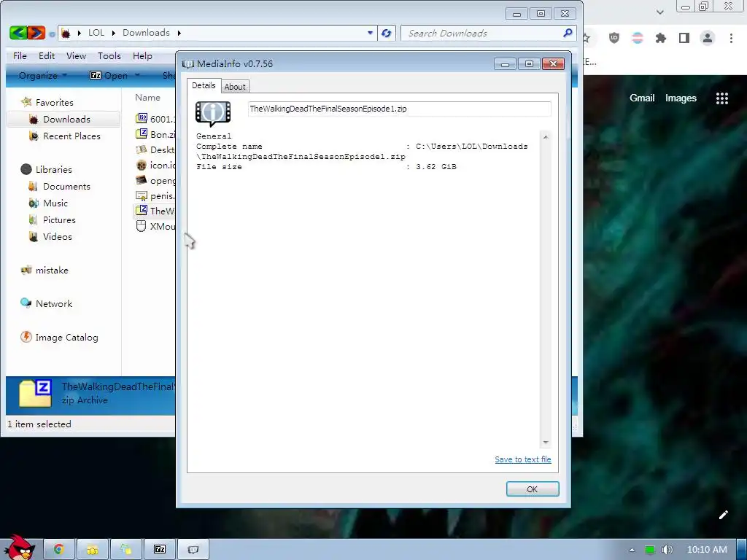Click the search magnifier icon in Explorer
Image resolution: width=747 pixels, height=560 pixels.
[568, 33]
